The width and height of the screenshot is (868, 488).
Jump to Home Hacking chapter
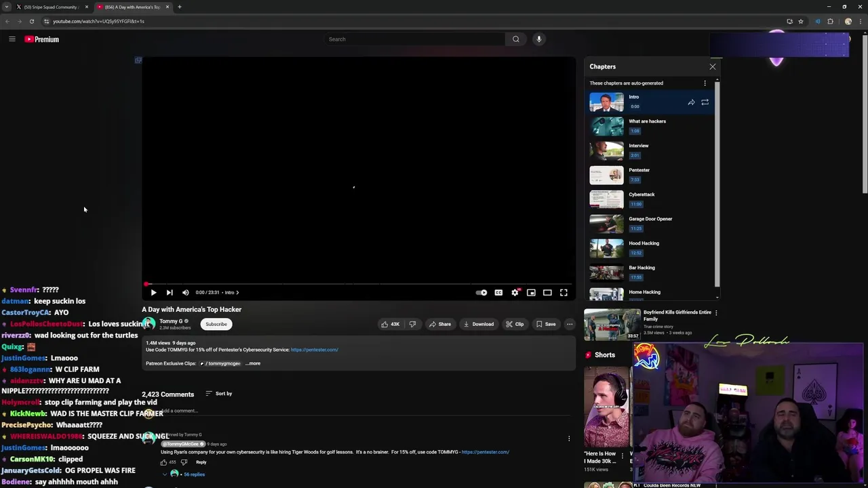point(651,293)
